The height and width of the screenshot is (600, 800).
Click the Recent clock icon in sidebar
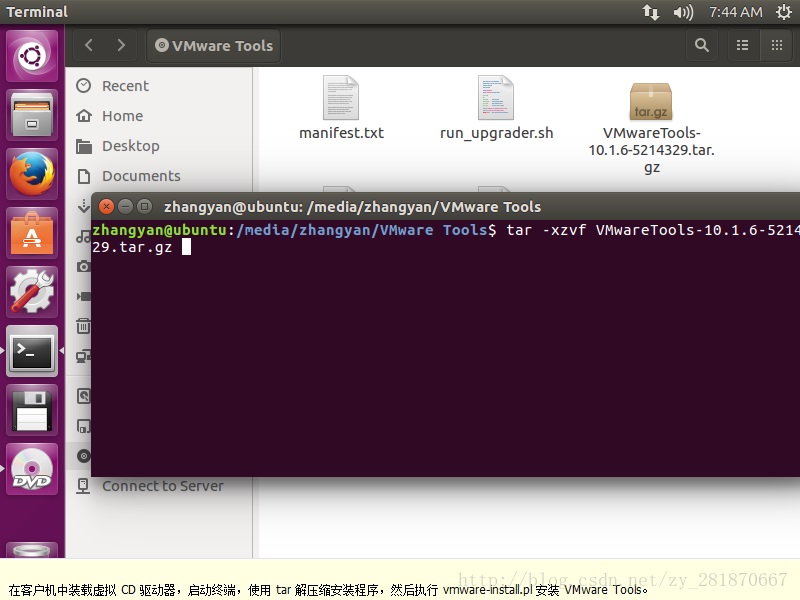point(84,86)
